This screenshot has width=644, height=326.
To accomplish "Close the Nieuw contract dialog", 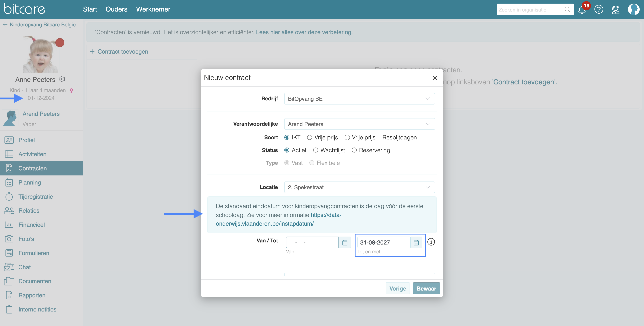I will click(x=435, y=78).
